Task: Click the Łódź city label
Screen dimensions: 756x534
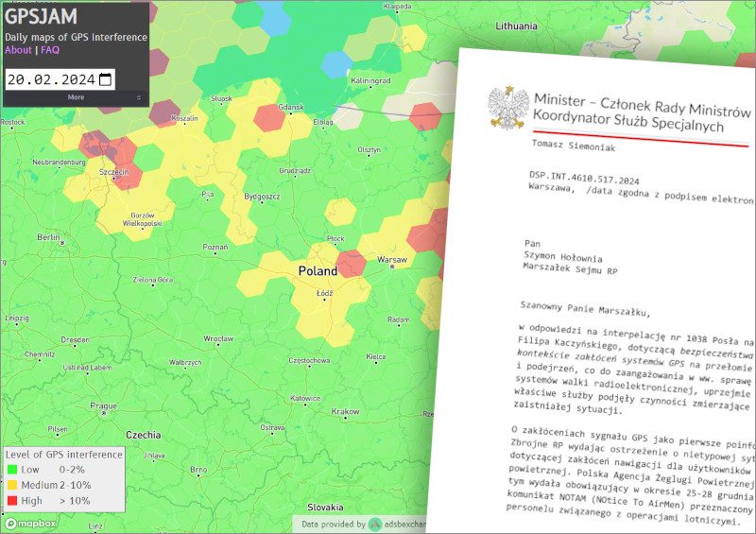Action: (324, 293)
